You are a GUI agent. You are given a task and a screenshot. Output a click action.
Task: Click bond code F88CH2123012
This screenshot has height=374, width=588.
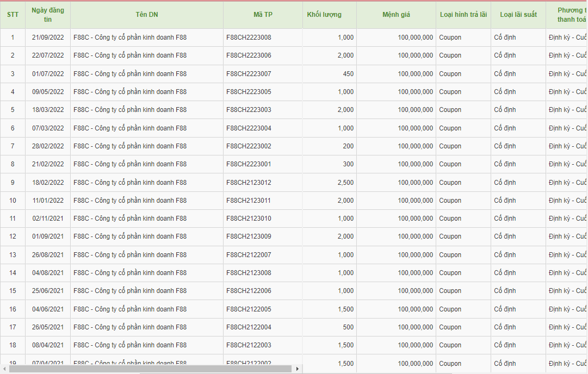[249, 183]
